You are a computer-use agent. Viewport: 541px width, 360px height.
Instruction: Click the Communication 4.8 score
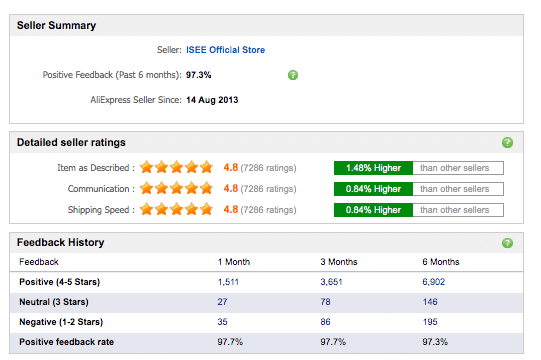point(230,188)
